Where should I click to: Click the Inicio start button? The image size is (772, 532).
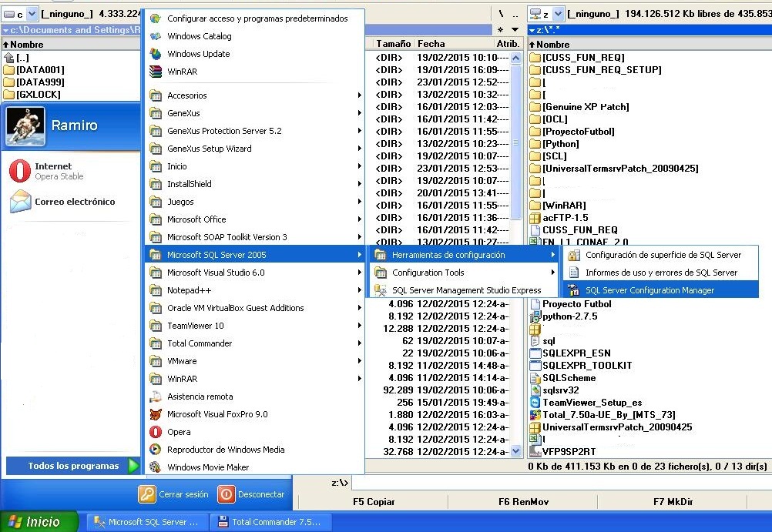pyautogui.click(x=39, y=522)
